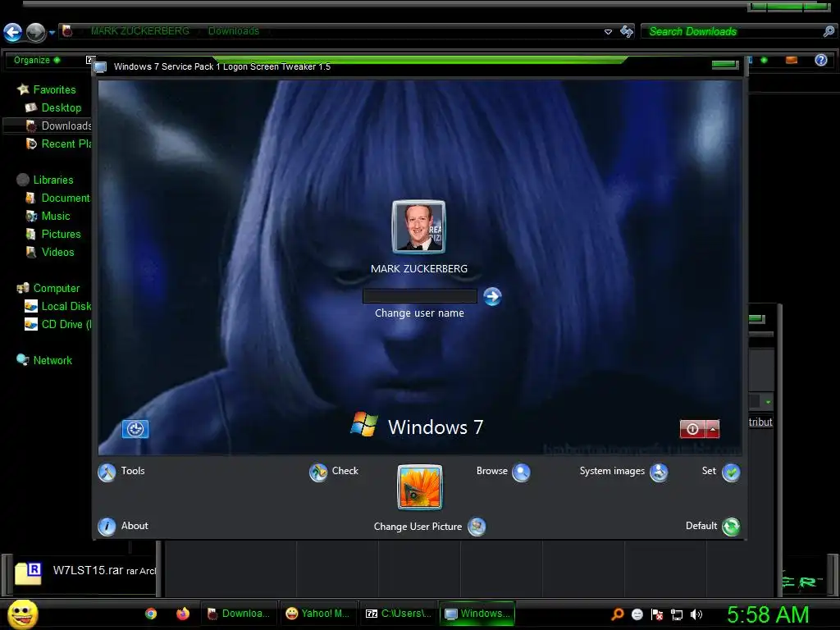This screenshot has height=630, width=840.
Task: Click the Tools label
Action: [x=133, y=470]
